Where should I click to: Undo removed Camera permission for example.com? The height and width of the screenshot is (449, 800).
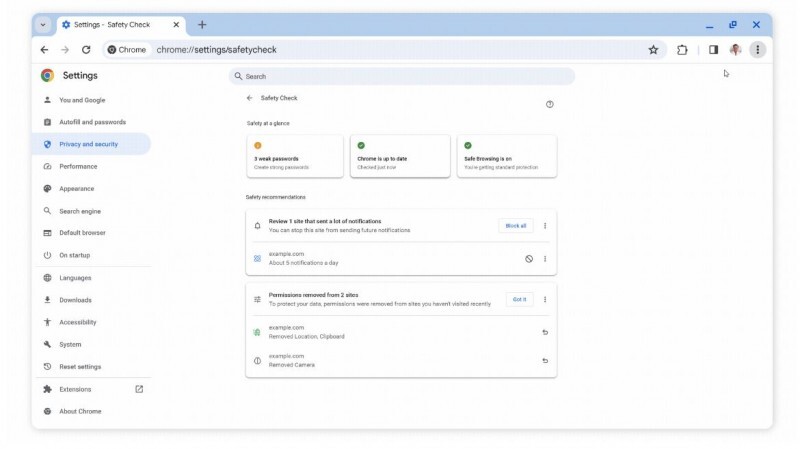[545, 361]
